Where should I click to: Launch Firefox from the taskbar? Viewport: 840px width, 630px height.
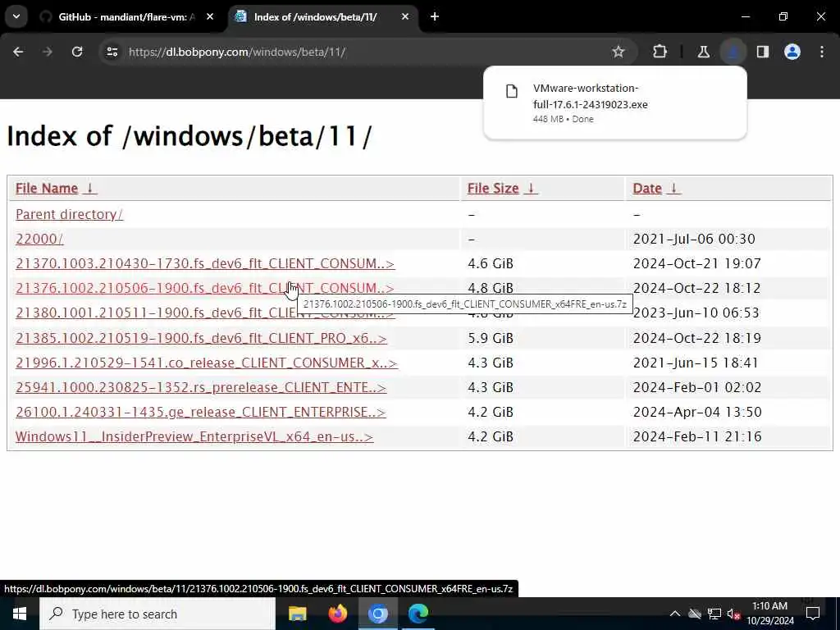coord(337,614)
